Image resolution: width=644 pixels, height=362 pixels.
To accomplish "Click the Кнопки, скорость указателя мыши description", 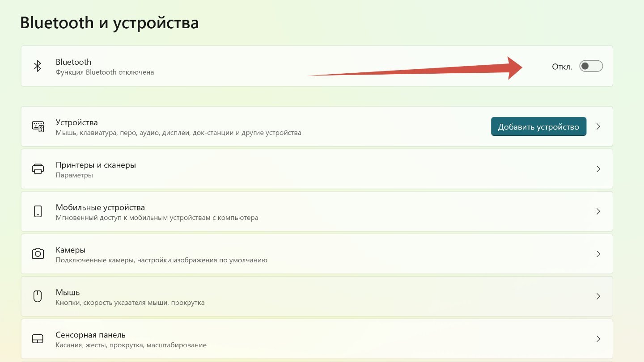I will (x=130, y=303).
